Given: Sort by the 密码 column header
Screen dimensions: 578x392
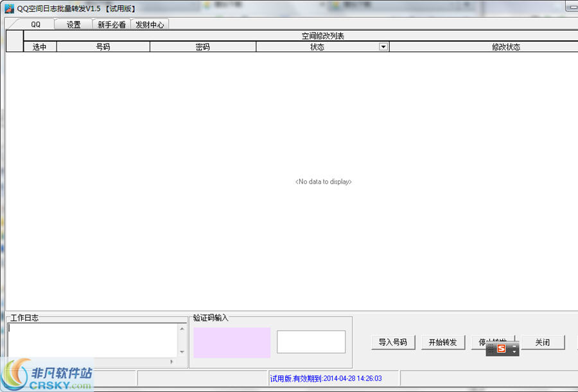Looking at the screenshot, I should pyautogui.click(x=203, y=47).
